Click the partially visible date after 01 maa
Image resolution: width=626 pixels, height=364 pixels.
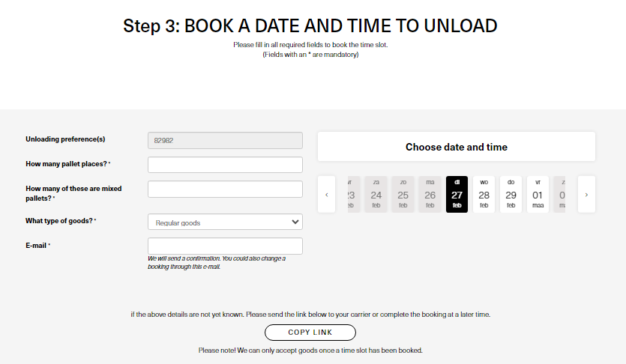pyautogui.click(x=561, y=195)
